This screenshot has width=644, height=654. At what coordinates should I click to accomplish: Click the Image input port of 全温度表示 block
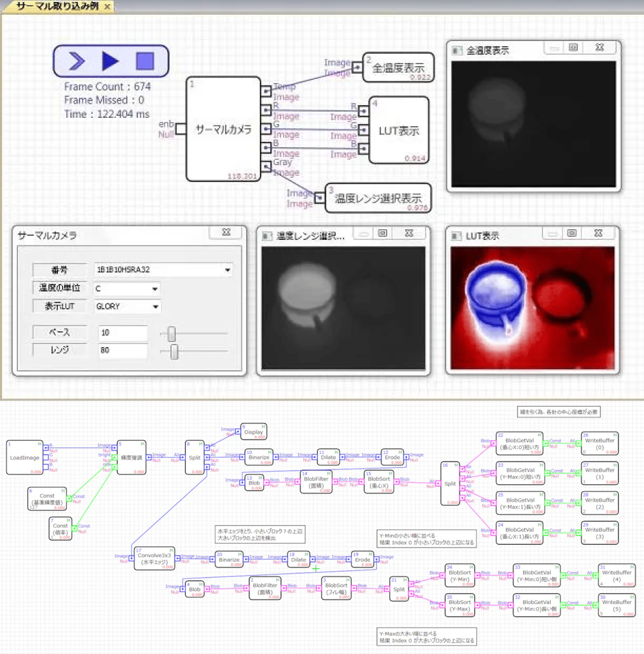click(357, 67)
